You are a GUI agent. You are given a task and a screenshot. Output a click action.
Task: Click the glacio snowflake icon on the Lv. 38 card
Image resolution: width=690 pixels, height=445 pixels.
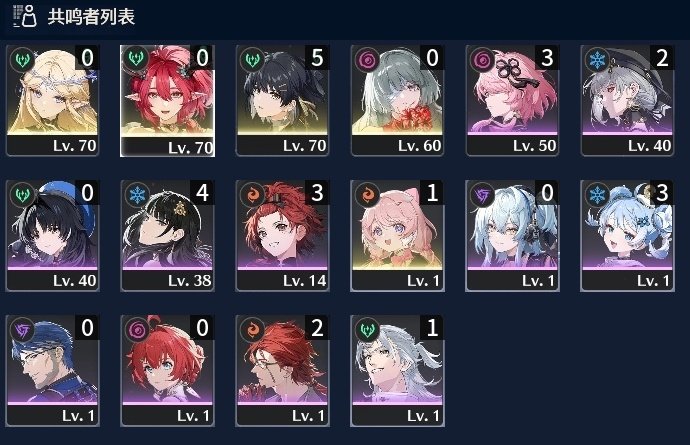(x=137, y=194)
